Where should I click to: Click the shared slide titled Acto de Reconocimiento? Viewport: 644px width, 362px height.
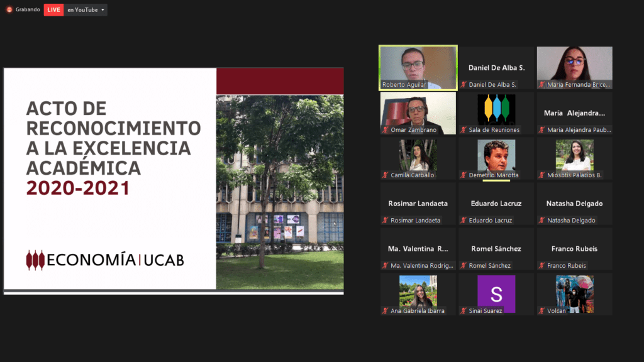tap(174, 180)
